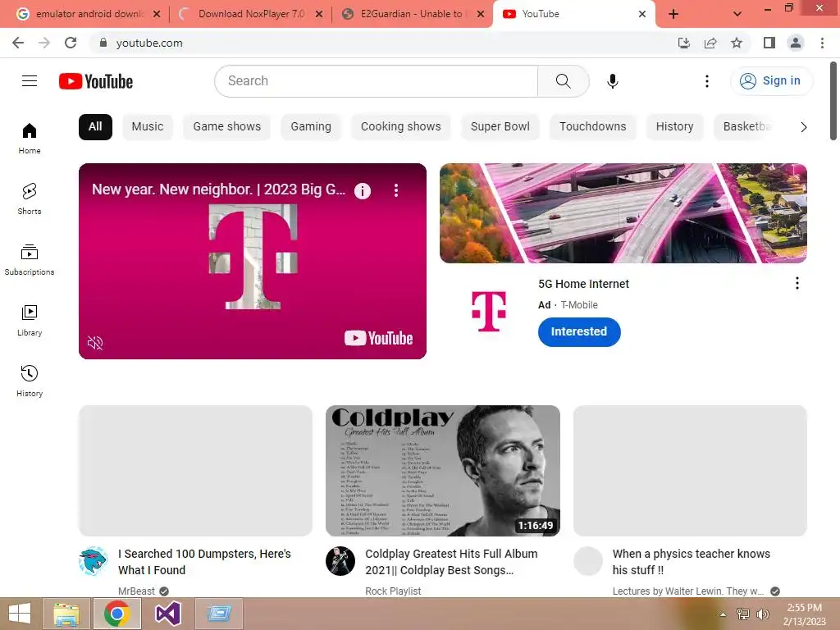Click the network icon in system tray
The width and height of the screenshot is (840, 630).
point(743,614)
